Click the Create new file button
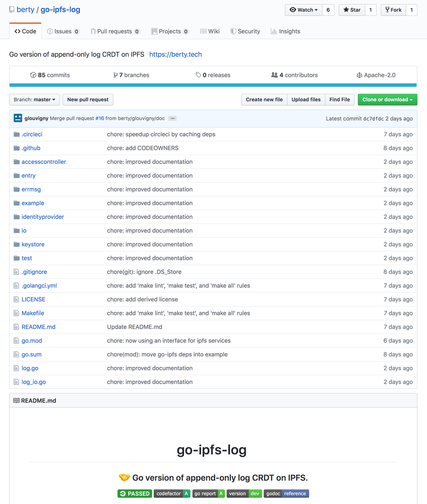Image resolution: width=427 pixels, height=504 pixels. [264, 100]
